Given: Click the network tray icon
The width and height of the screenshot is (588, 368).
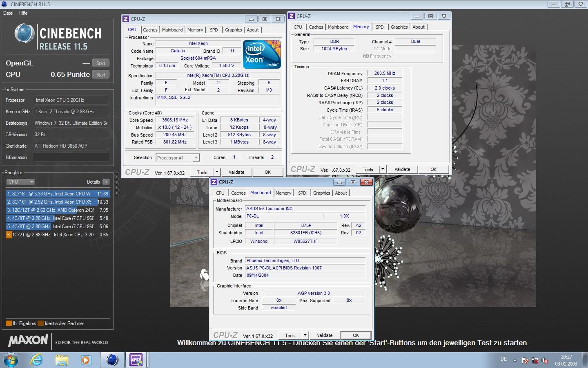Looking at the screenshot, I should (535, 360).
